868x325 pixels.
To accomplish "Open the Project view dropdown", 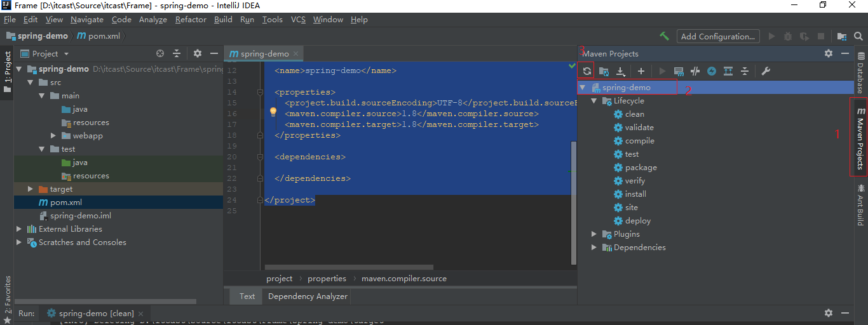I will point(66,54).
